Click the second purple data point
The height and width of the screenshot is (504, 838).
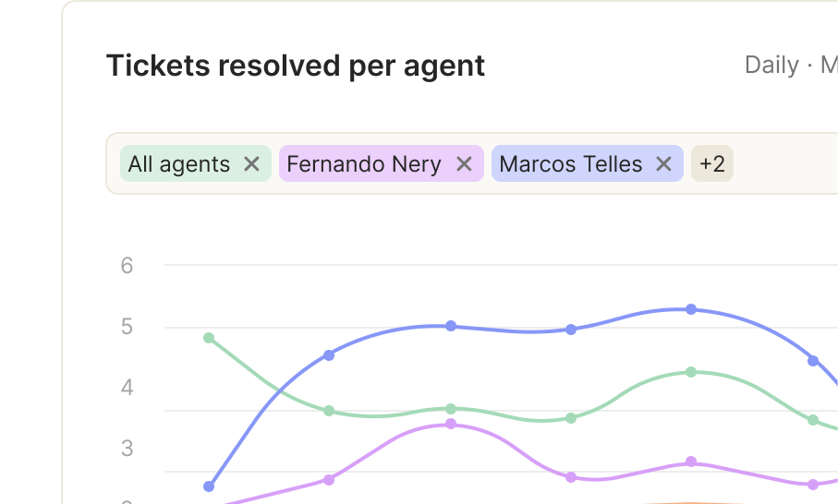pyautogui.click(x=329, y=480)
